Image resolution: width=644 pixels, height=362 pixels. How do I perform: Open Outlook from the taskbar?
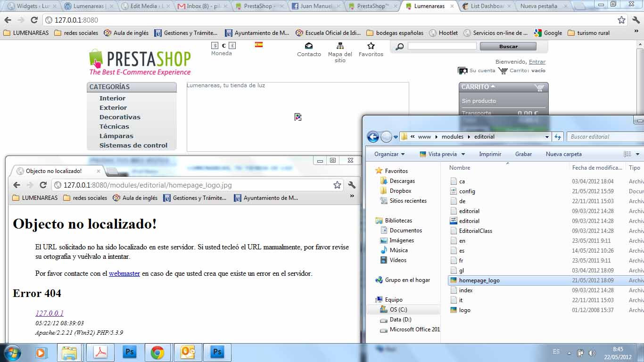187,353
